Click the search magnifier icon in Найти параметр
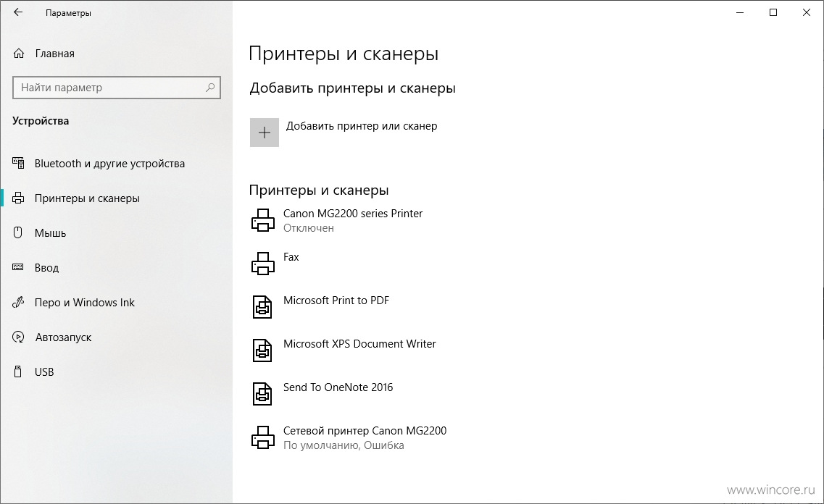 pyautogui.click(x=210, y=87)
